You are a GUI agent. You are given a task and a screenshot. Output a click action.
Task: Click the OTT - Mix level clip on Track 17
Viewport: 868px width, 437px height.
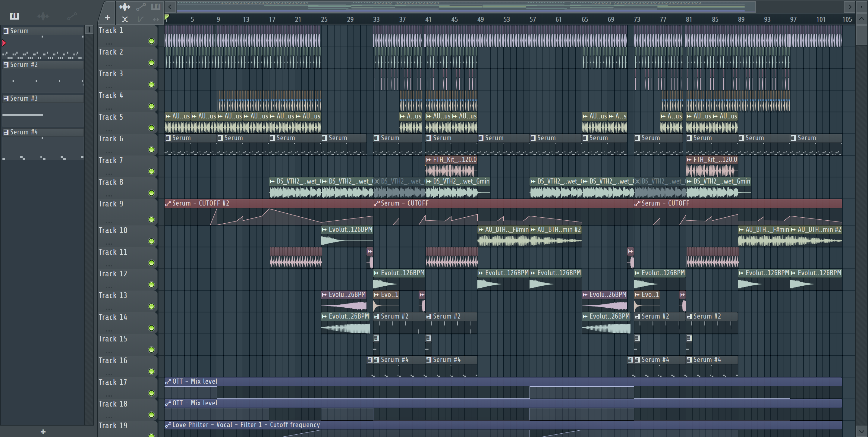[x=503, y=388]
